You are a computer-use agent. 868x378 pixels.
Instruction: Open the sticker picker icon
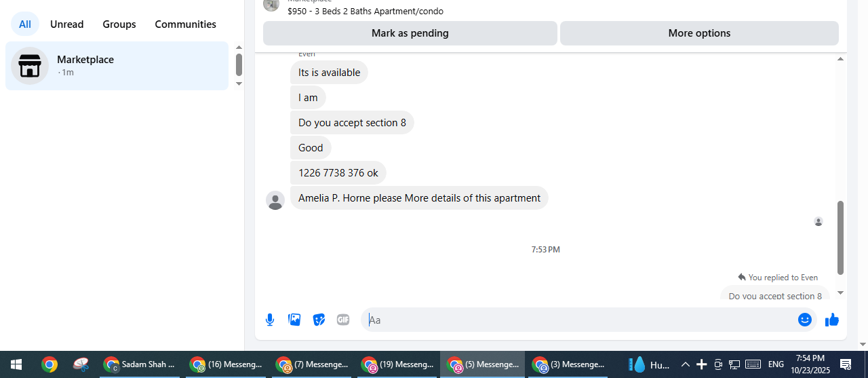pyautogui.click(x=319, y=320)
